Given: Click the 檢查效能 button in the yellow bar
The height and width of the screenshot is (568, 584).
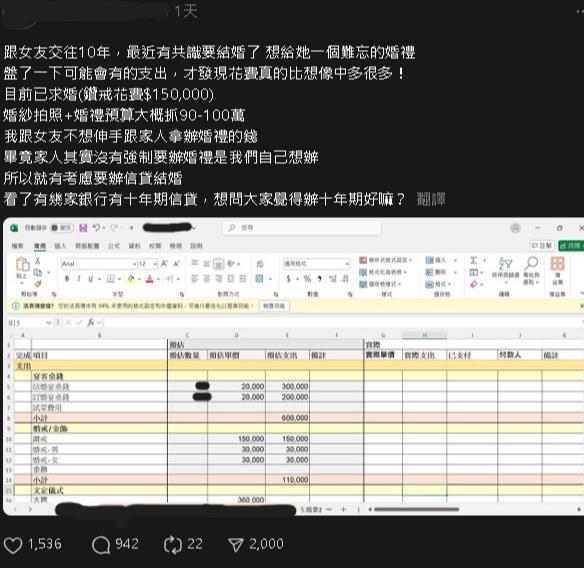Looking at the screenshot, I should [x=274, y=306].
